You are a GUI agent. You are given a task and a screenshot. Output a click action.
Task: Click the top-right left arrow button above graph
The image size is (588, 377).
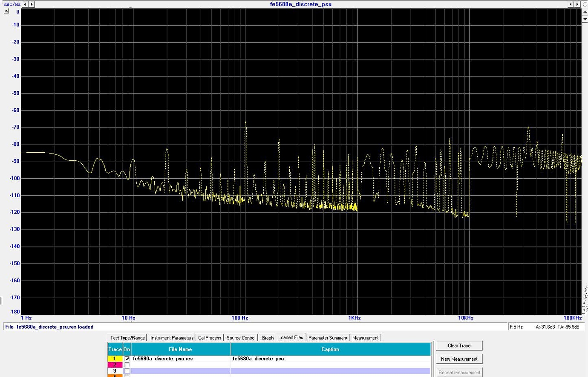[571, 4]
